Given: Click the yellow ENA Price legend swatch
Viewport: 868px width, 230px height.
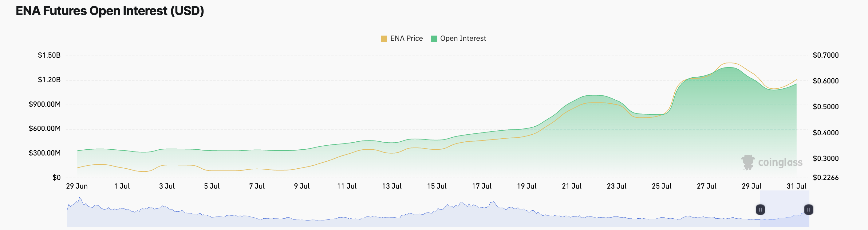Looking at the screenshot, I should coord(384,39).
